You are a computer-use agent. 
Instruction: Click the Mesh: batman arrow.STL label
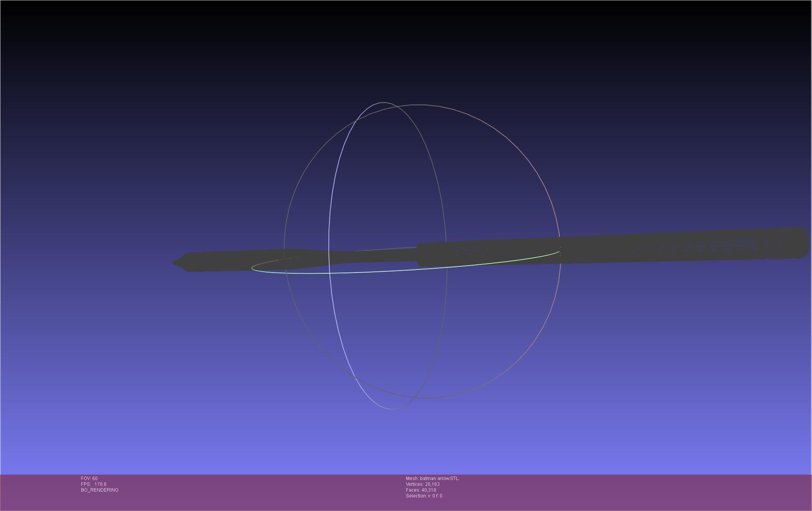pos(432,478)
